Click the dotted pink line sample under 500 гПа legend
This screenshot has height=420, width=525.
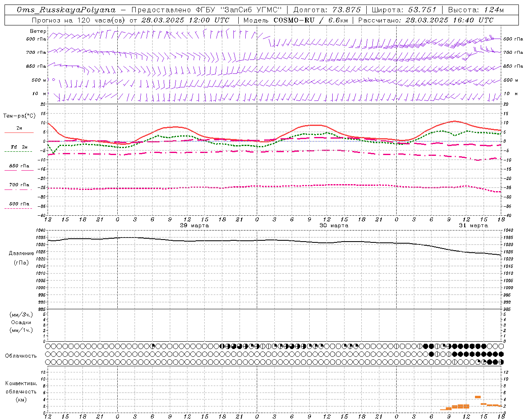pyautogui.click(x=19, y=209)
